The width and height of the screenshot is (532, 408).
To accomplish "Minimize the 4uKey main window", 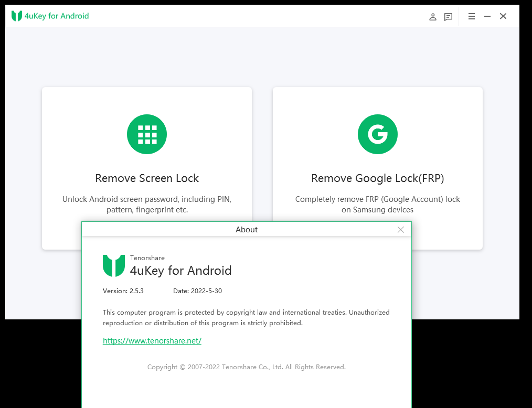I will click(487, 16).
